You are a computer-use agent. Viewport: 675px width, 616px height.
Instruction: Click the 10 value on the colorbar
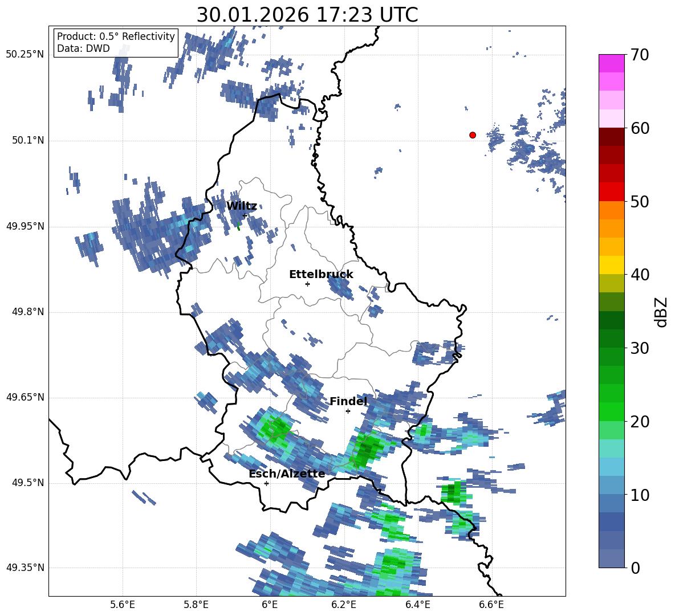640,495
